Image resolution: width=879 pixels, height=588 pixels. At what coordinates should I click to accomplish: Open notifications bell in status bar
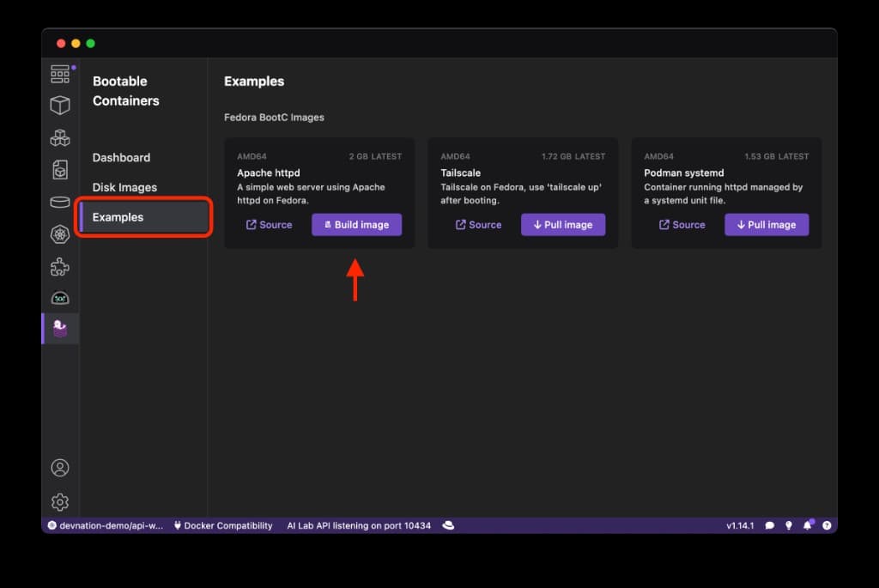[x=807, y=524]
